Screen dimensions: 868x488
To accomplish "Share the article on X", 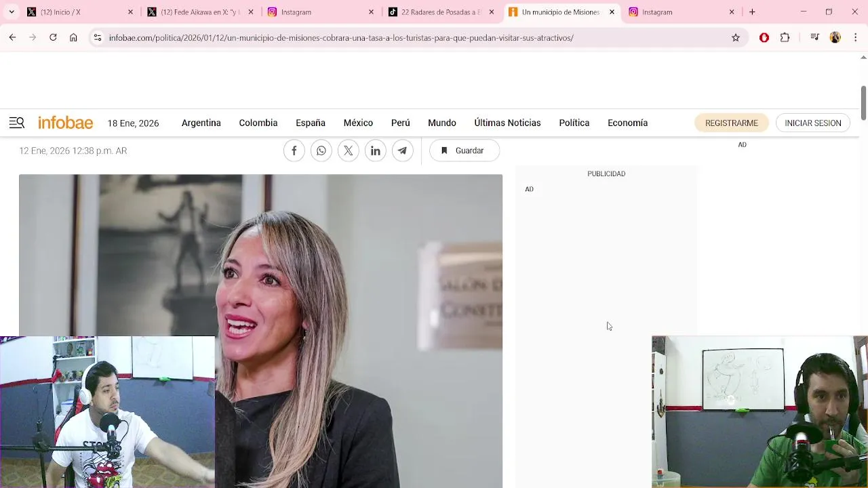I will [x=349, y=150].
